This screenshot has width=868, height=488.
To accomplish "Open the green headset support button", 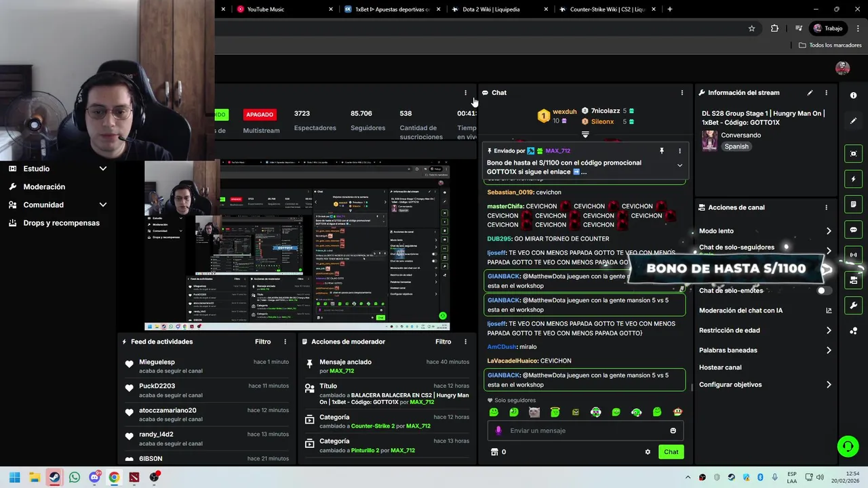I will tap(848, 446).
